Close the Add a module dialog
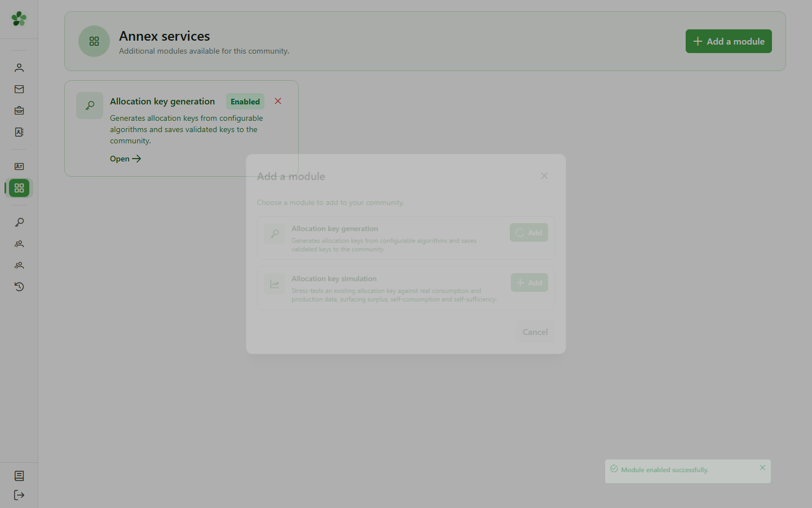 (x=544, y=176)
